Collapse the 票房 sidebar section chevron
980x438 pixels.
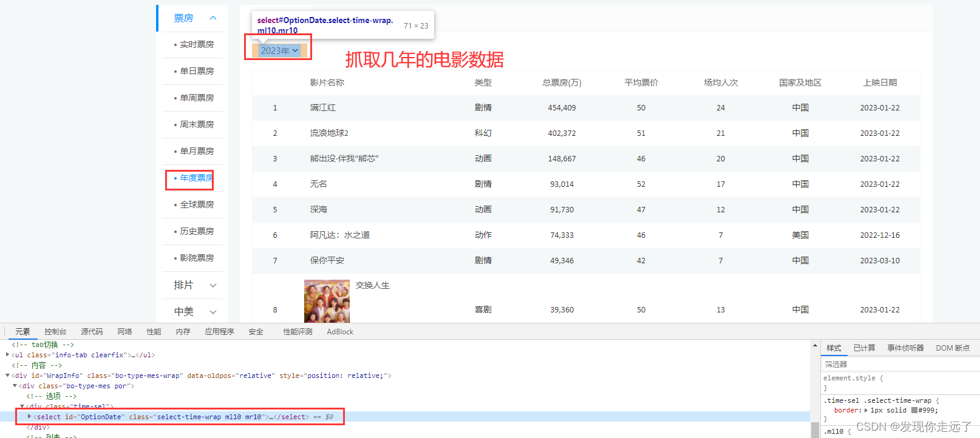coord(213,18)
